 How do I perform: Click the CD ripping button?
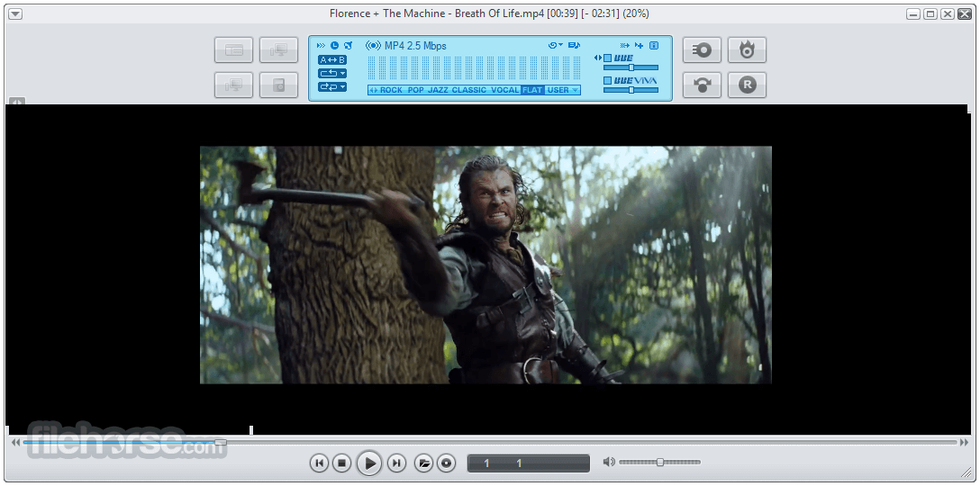click(x=702, y=50)
